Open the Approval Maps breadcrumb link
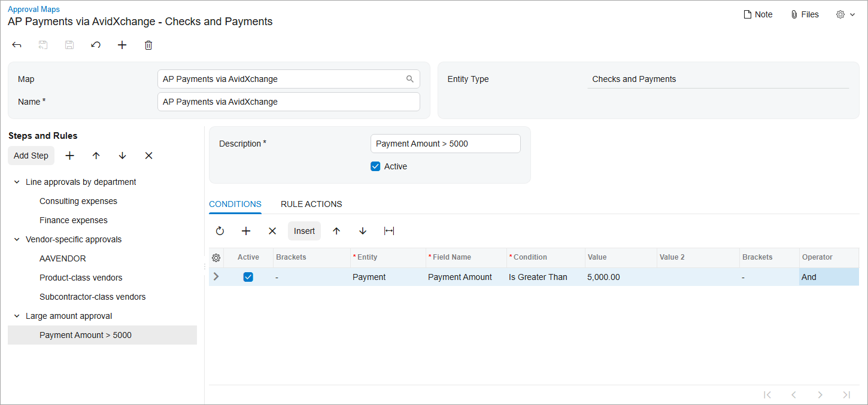Image resolution: width=868 pixels, height=405 pixels. click(x=34, y=9)
